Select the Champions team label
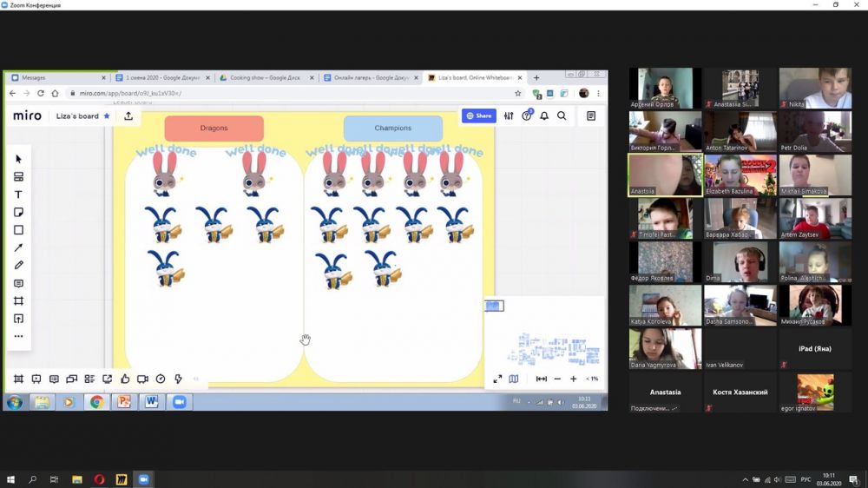 [393, 128]
